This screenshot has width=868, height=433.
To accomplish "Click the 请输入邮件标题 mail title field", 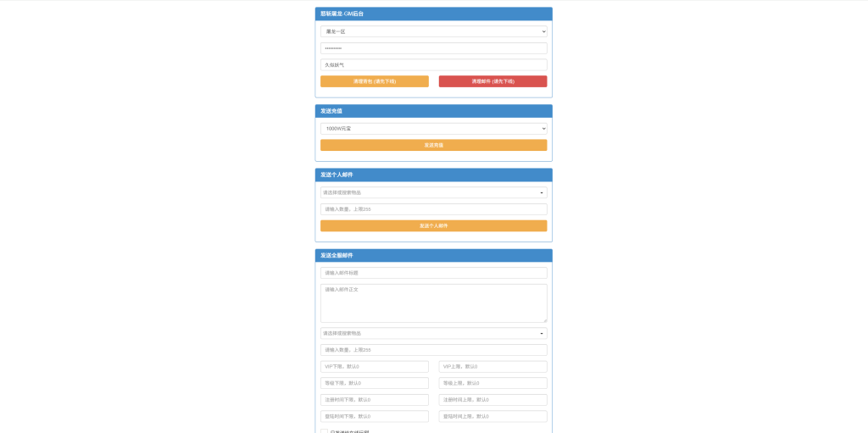I will tap(433, 273).
